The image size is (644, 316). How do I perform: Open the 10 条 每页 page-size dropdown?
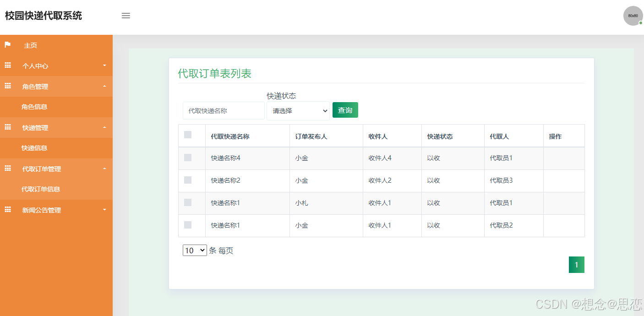click(195, 251)
